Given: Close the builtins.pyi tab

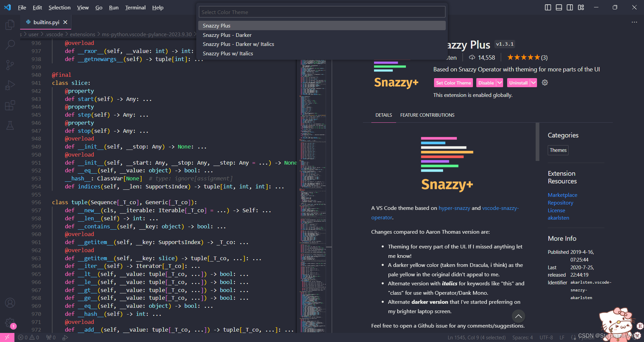Looking at the screenshot, I should coord(65,22).
